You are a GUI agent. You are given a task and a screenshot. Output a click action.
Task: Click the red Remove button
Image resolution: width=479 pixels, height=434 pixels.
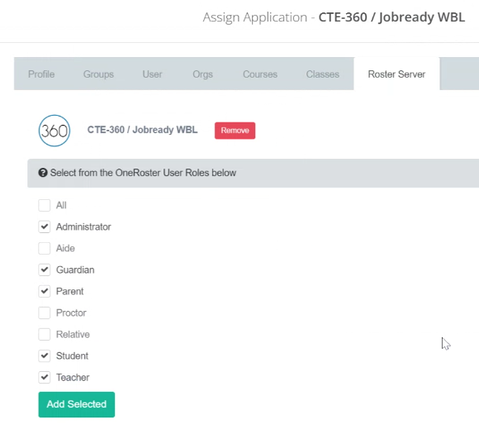[x=235, y=130]
